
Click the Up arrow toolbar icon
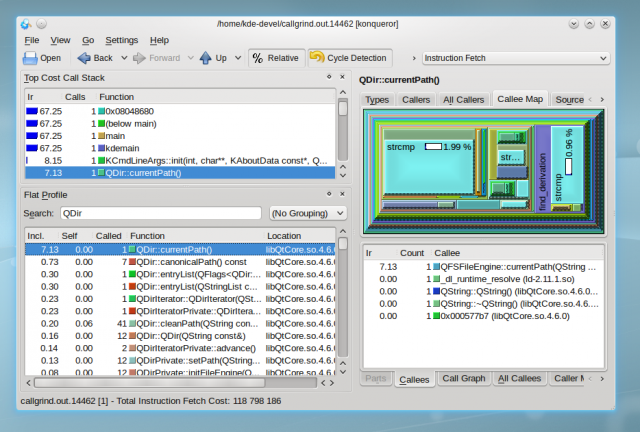coord(205,58)
